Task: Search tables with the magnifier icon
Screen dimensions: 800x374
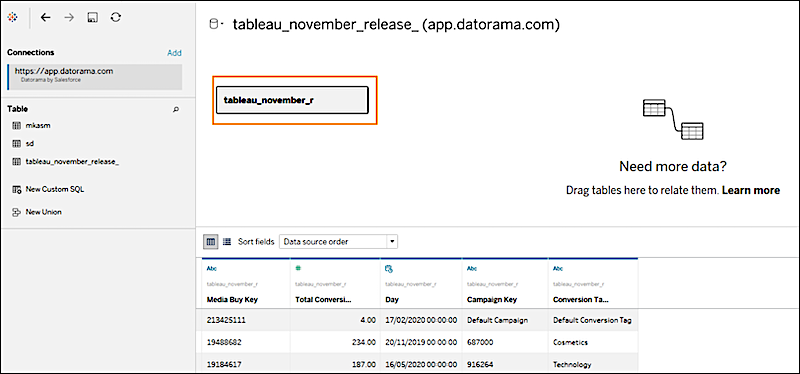Action: (x=176, y=109)
